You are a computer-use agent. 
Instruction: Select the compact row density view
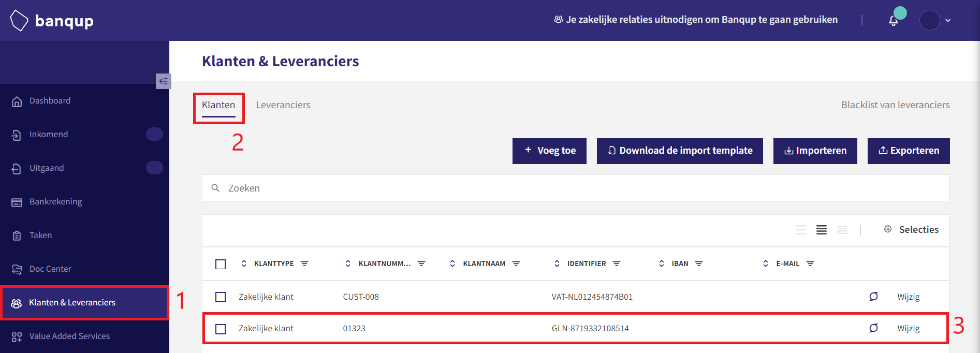842,230
